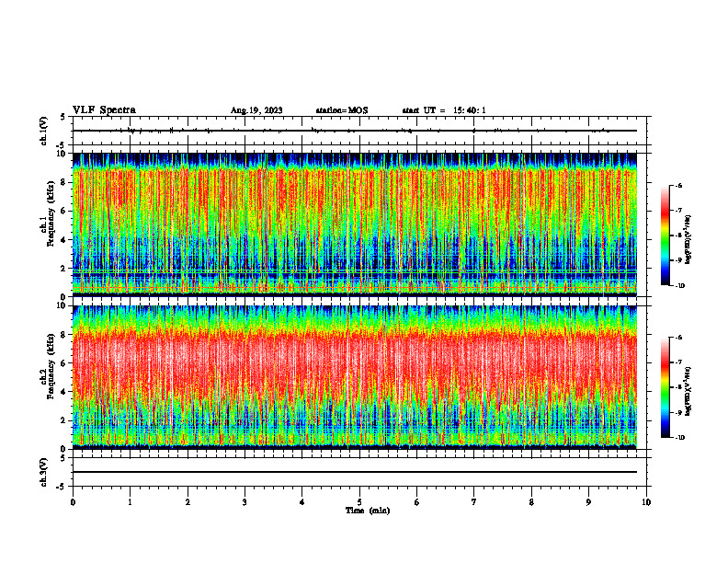Select the "Time (min)" axis title
The image size is (728, 563).
click(368, 511)
